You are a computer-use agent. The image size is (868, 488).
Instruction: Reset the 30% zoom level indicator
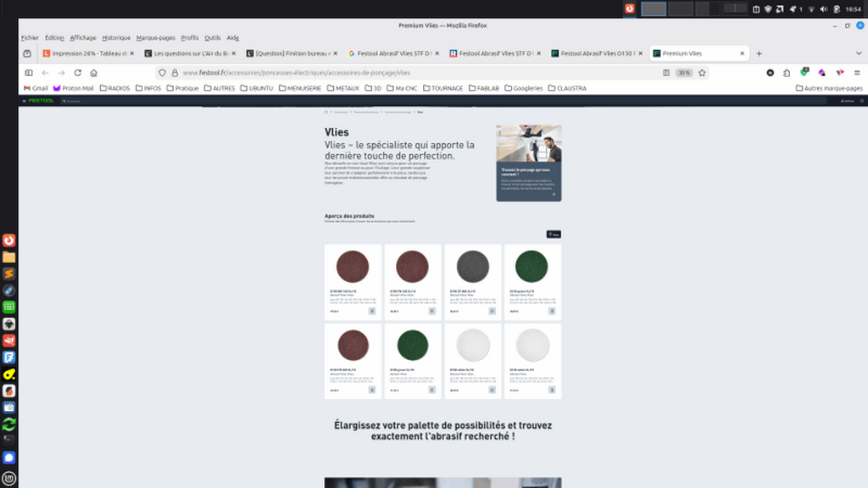point(683,73)
